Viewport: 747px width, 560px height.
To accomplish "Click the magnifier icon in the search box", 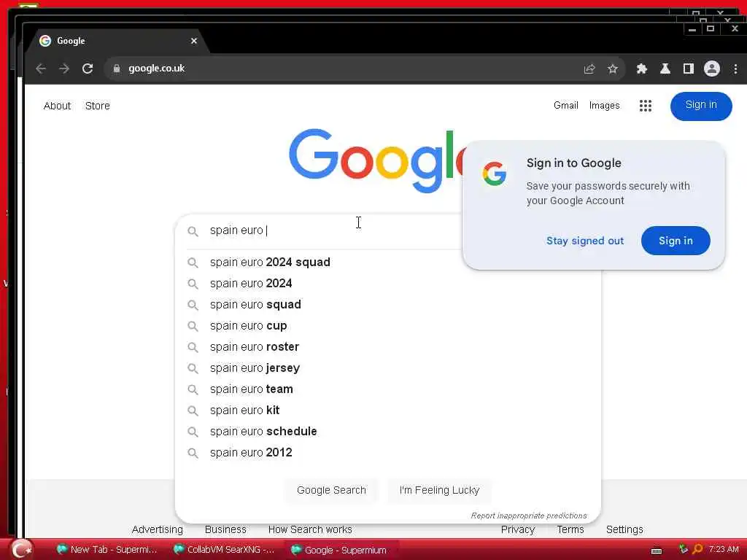I will (193, 231).
